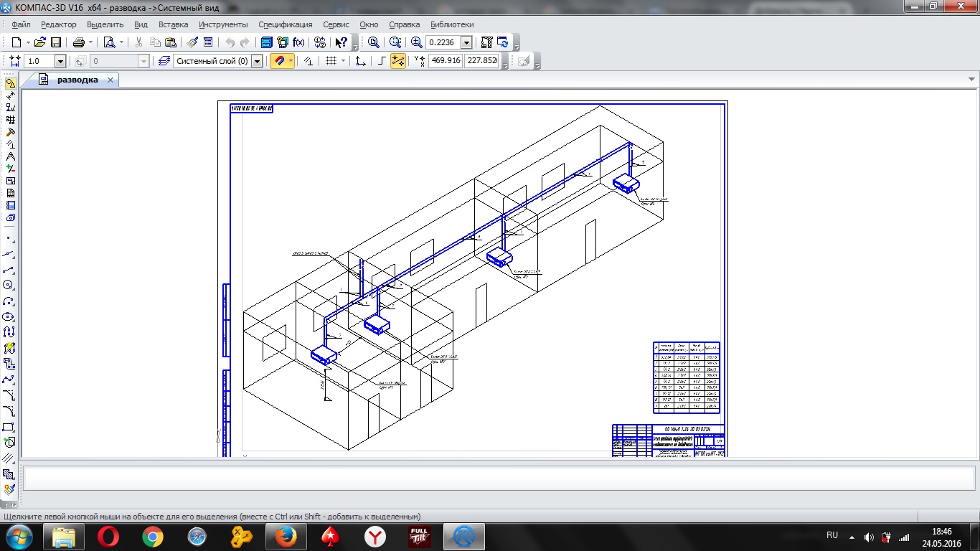The image size is (980, 551).
Task: Choose the Ellipse tool in left toolbar
Action: (9, 316)
